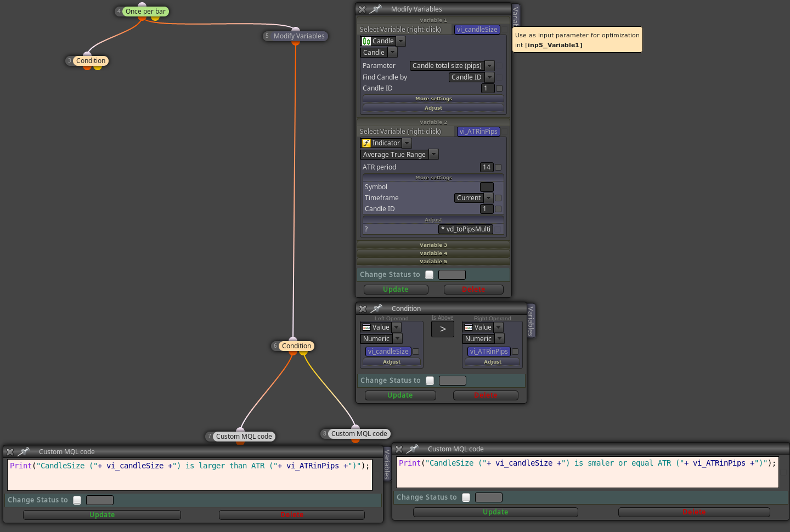Image resolution: width=790 pixels, height=532 pixels.
Task: Click Update in Condition panel
Action: click(400, 395)
